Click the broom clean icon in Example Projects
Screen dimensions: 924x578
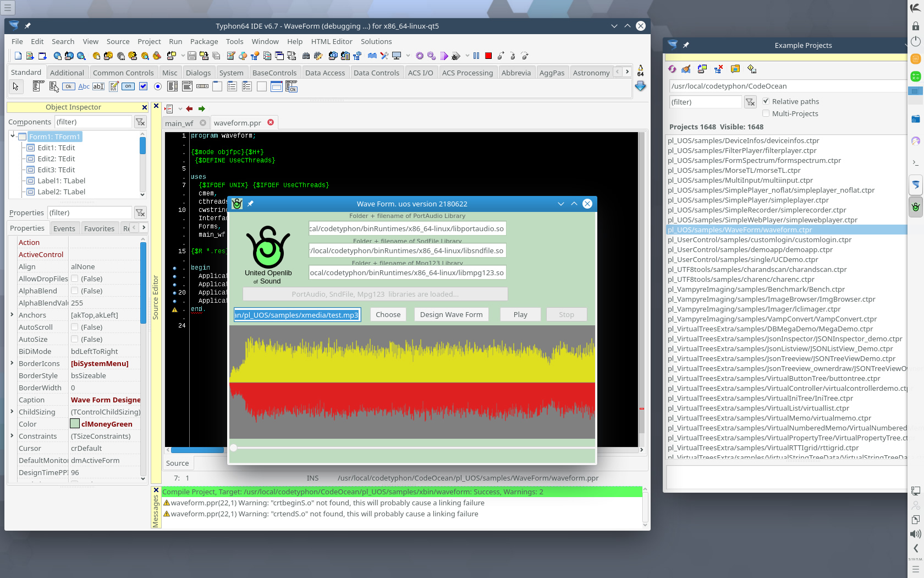(x=686, y=69)
